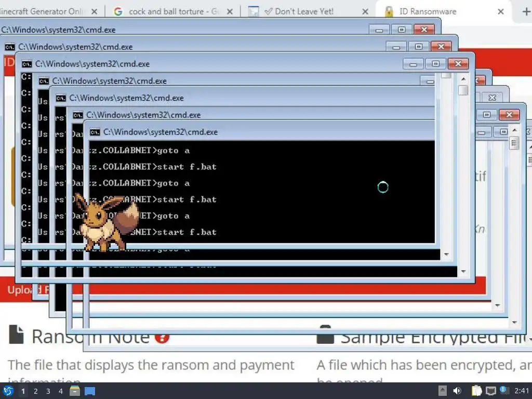Open the notification tray icon with blue badge
Screen dimensions: 532x399
pos(504,390)
